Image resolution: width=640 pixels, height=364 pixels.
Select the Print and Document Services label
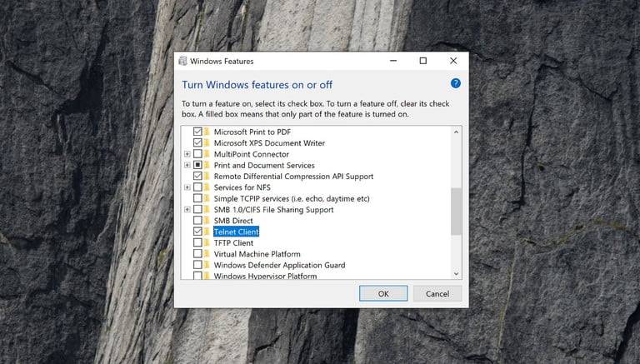pyautogui.click(x=264, y=165)
